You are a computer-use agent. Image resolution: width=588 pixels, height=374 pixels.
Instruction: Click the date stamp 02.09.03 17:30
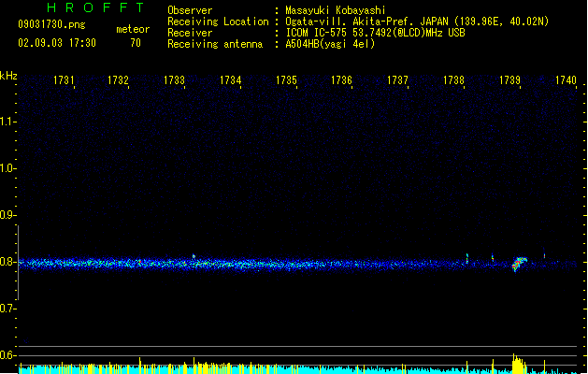pyautogui.click(x=57, y=43)
